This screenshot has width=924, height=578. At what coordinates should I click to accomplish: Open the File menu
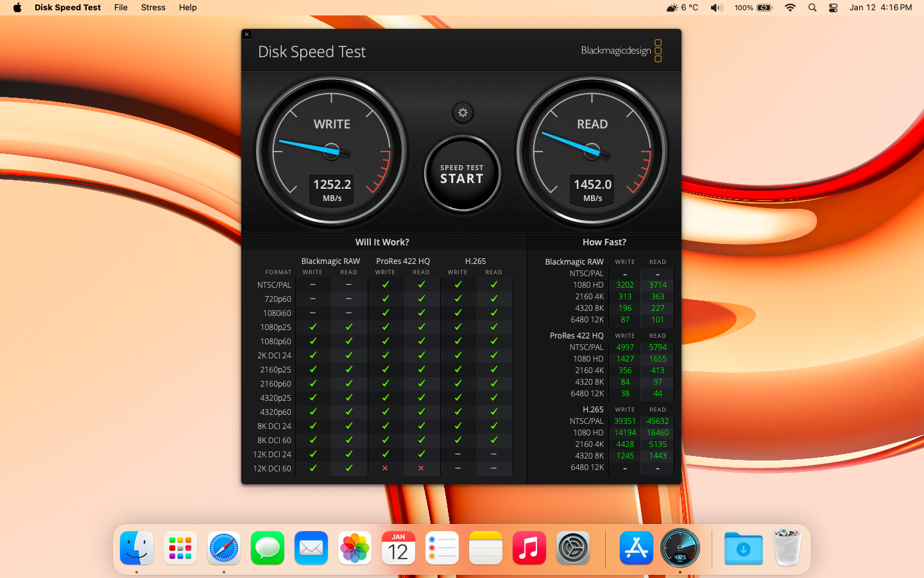(x=121, y=8)
